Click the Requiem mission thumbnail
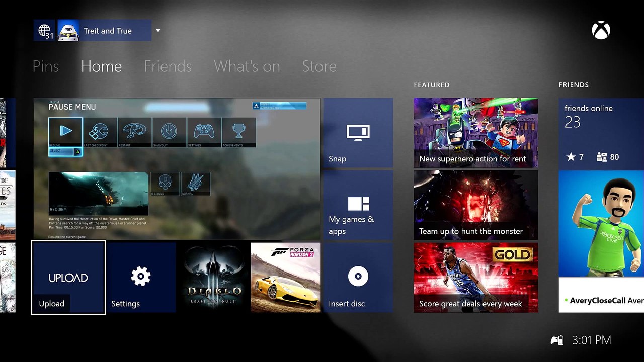 click(x=99, y=194)
